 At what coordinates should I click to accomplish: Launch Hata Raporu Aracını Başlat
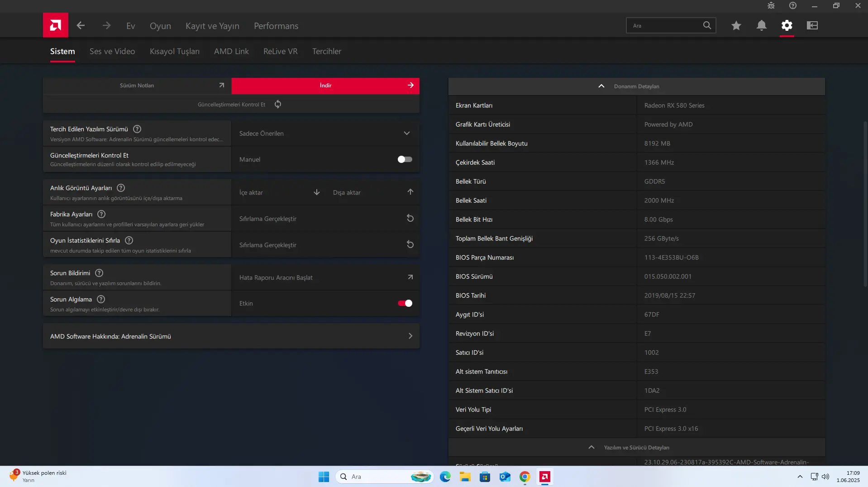point(325,277)
